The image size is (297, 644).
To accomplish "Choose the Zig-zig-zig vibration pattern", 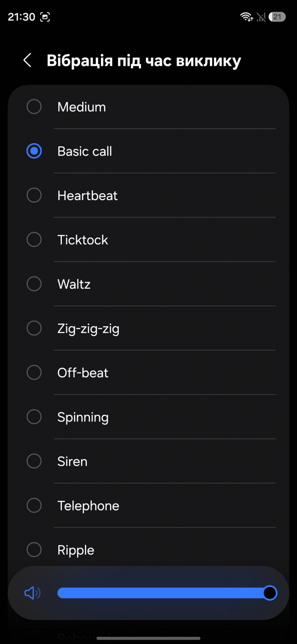I will click(88, 328).
